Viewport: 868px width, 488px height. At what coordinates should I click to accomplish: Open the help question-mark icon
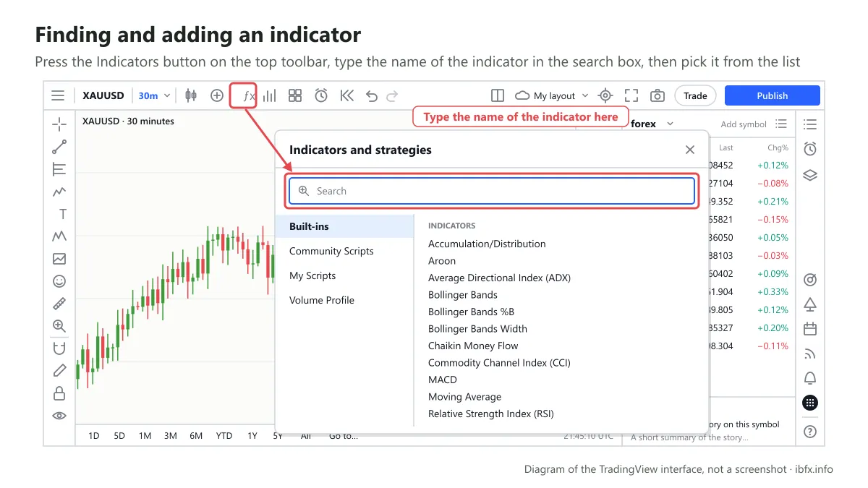pos(810,431)
